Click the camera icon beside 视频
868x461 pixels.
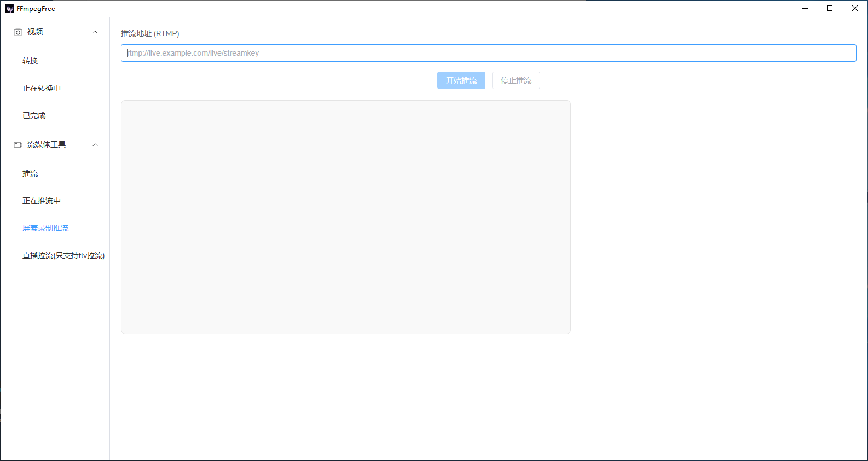click(18, 32)
